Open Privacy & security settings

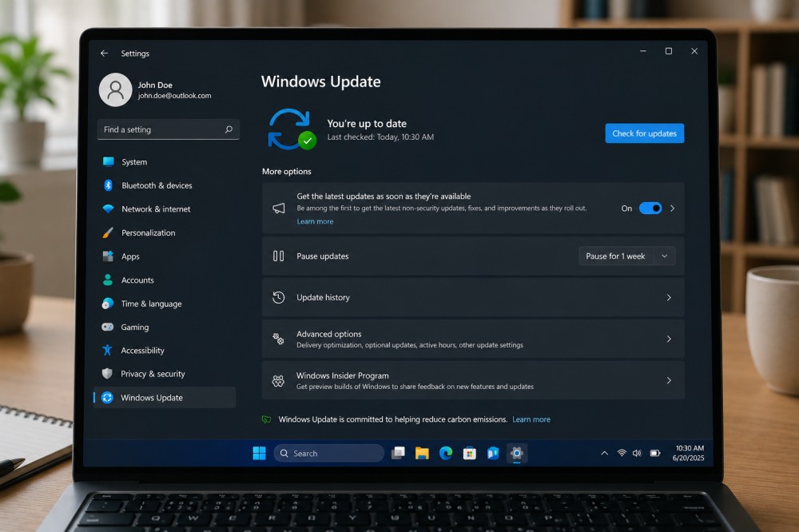click(165, 374)
